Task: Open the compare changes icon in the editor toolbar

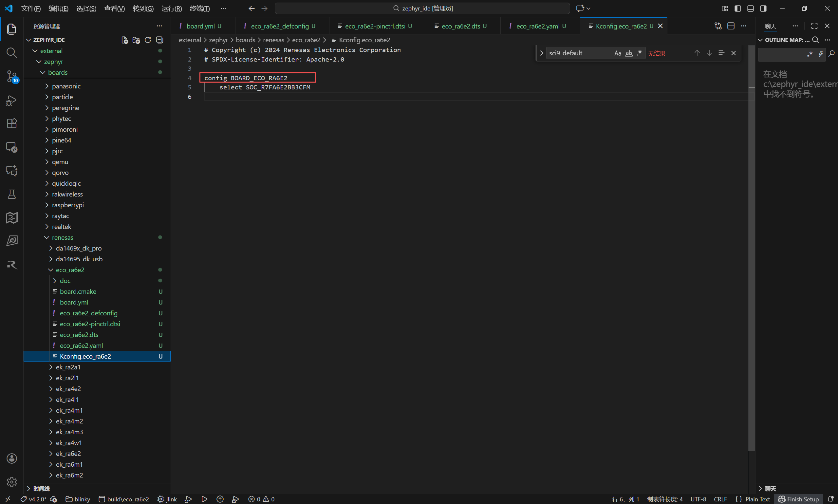Action: click(718, 26)
